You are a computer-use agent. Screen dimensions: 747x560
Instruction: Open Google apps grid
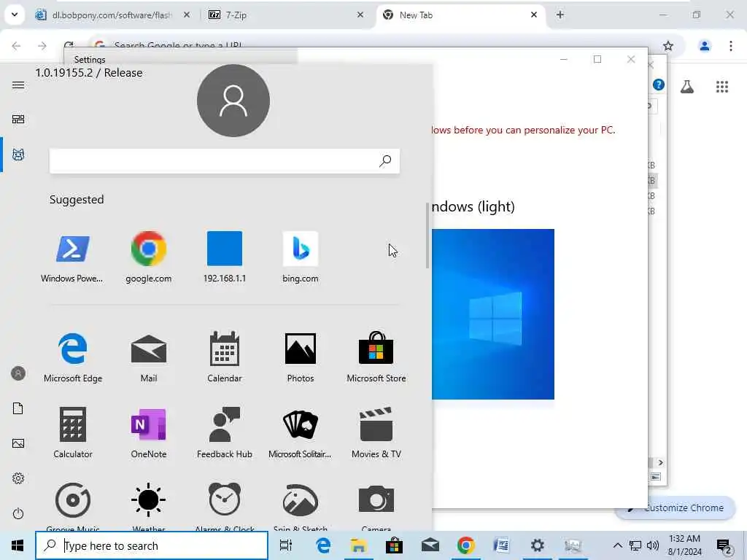point(722,87)
